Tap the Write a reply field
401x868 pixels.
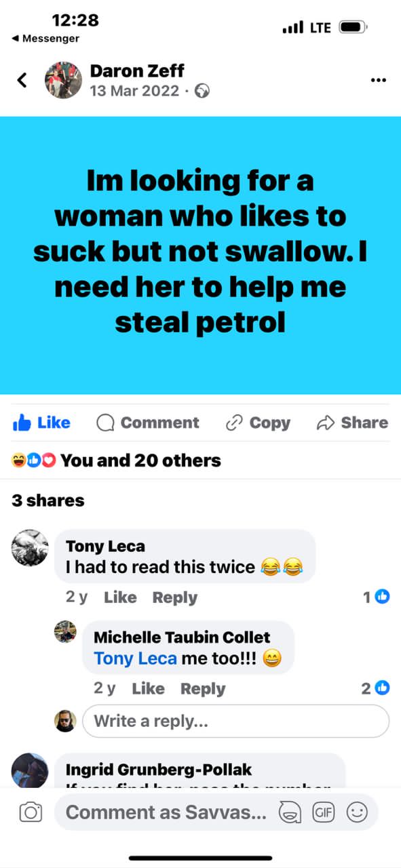pyautogui.click(x=236, y=721)
